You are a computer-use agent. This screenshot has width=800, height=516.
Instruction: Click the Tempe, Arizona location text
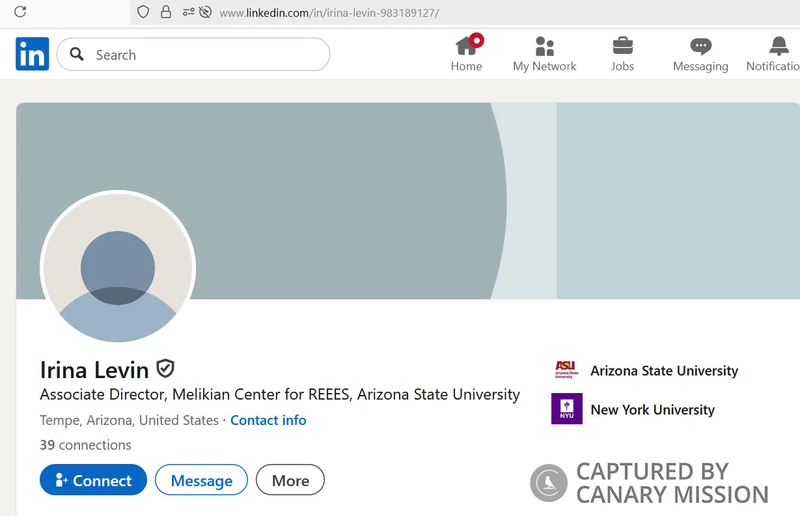pyautogui.click(x=129, y=420)
